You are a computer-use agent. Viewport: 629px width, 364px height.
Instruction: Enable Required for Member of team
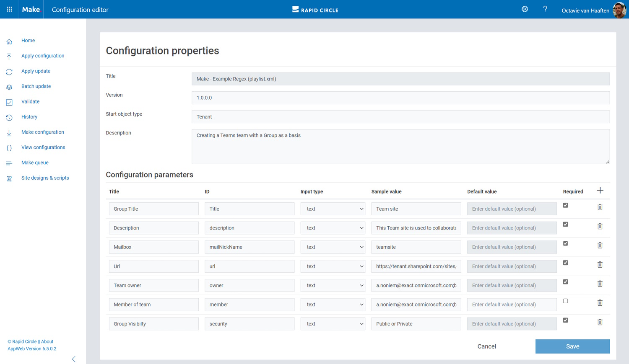[565, 301]
